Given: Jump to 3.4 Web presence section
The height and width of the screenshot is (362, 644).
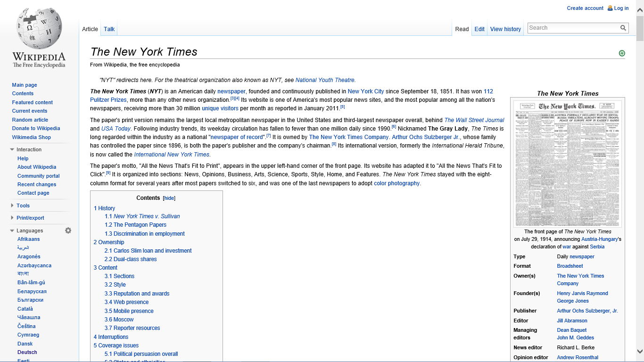Looking at the screenshot, I should point(126,302).
